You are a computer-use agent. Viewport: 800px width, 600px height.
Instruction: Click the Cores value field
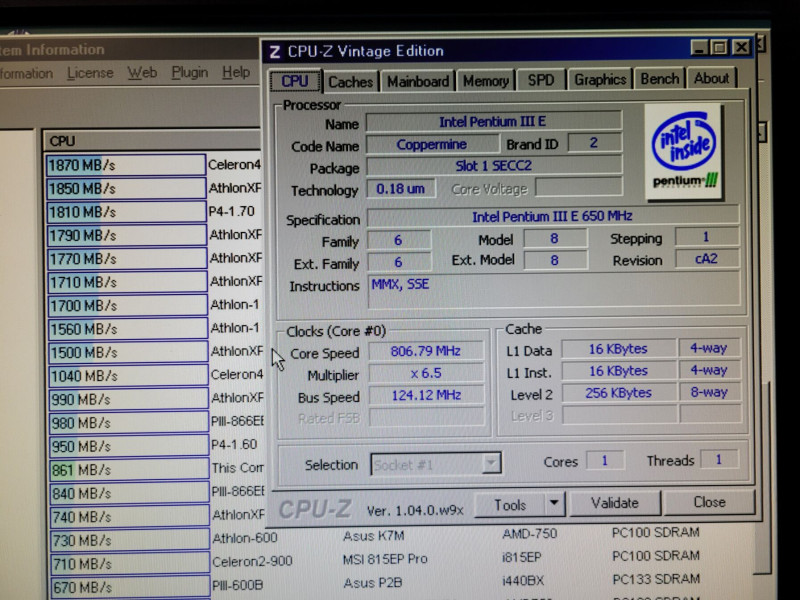(x=605, y=461)
